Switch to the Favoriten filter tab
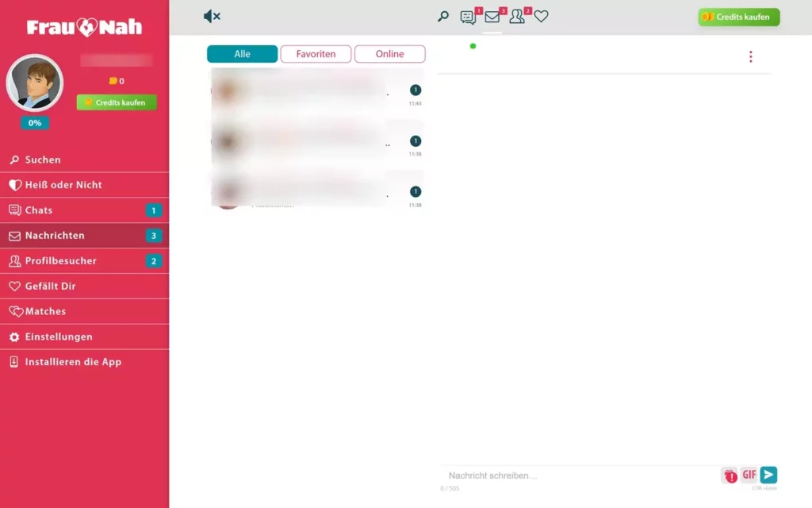The height and width of the screenshot is (508, 812). pyautogui.click(x=316, y=54)
